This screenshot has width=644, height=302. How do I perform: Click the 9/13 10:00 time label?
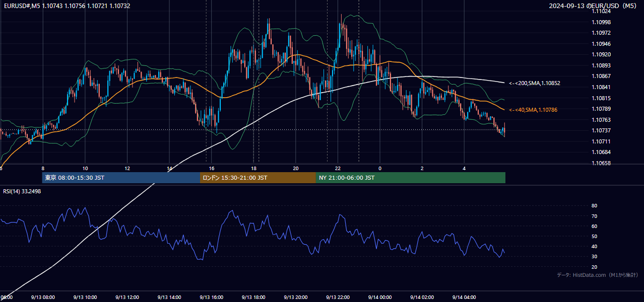coord(85,297)
